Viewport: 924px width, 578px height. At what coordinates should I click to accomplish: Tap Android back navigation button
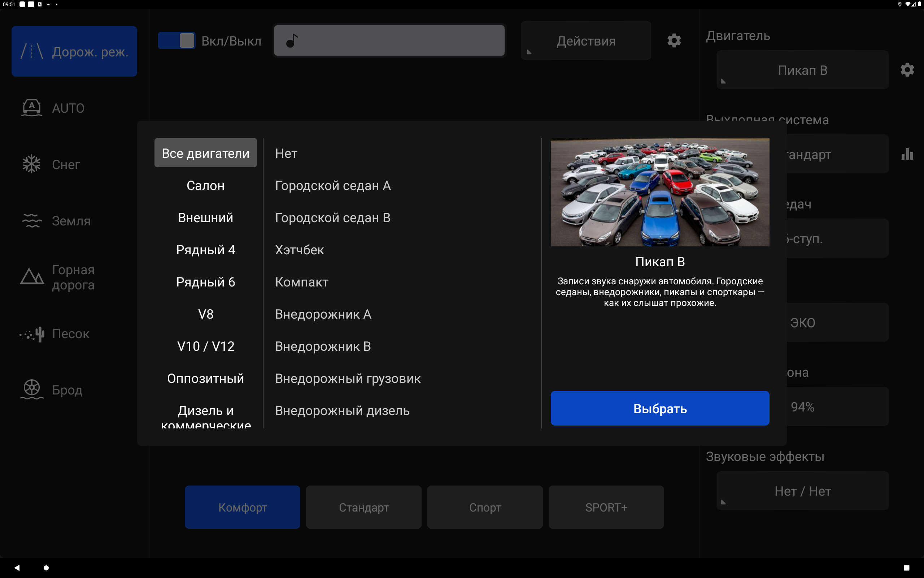pos(17,568)
